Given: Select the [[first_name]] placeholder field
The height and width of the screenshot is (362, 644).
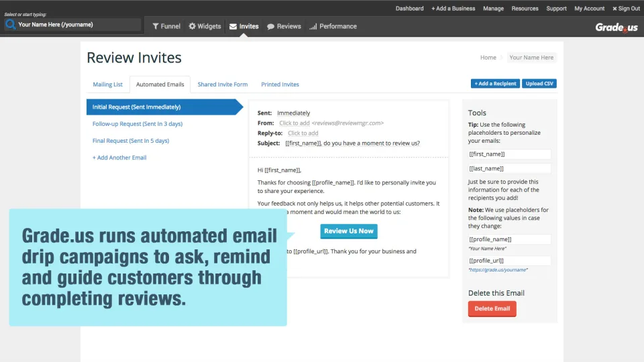Looking at the screenshot, I should (x=509, y=154).
